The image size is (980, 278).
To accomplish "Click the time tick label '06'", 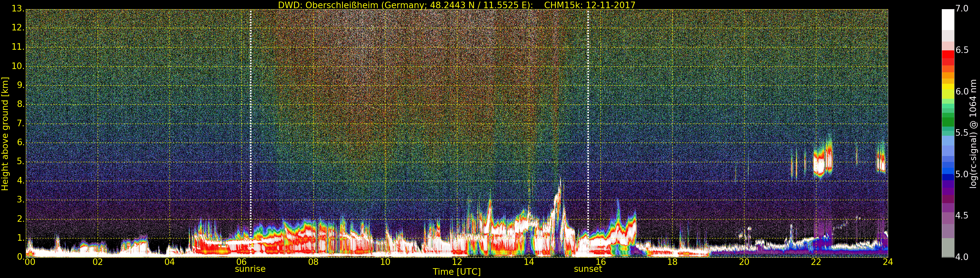I will (x=242, y=262).
